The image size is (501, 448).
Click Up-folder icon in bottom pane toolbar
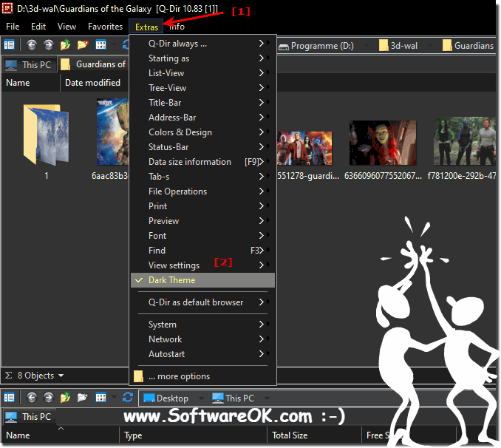pyautogui.click(x=65, y=398)
